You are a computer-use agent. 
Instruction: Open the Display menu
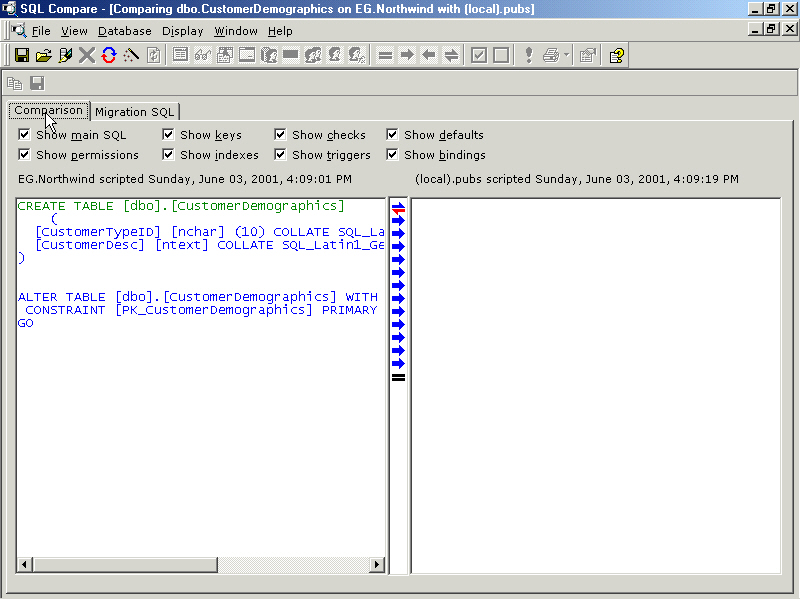pos(182,31)
